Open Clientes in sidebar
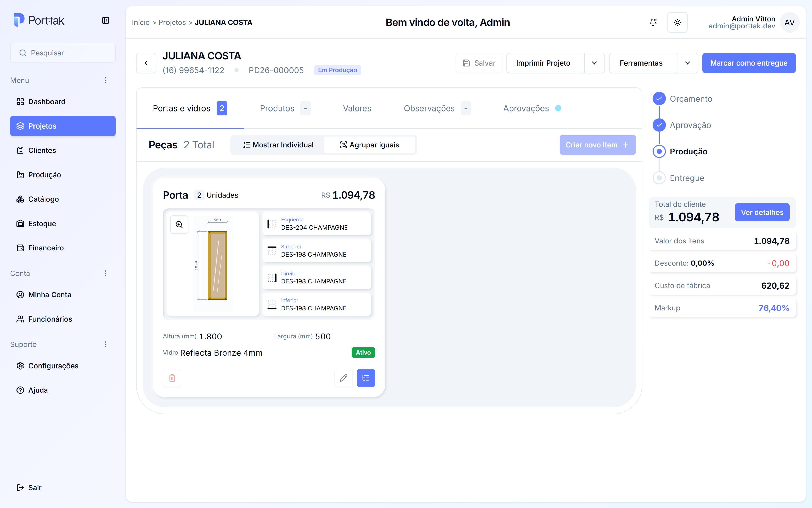Viewport: 812px width, 508px height. pyautogui.click(x=63, y=150)
